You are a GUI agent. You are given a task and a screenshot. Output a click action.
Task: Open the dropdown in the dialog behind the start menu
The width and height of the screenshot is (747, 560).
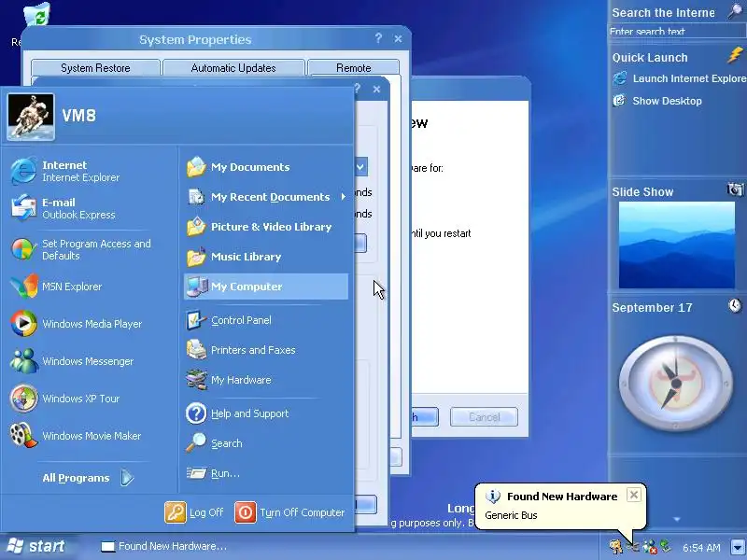tap(360, 167)
